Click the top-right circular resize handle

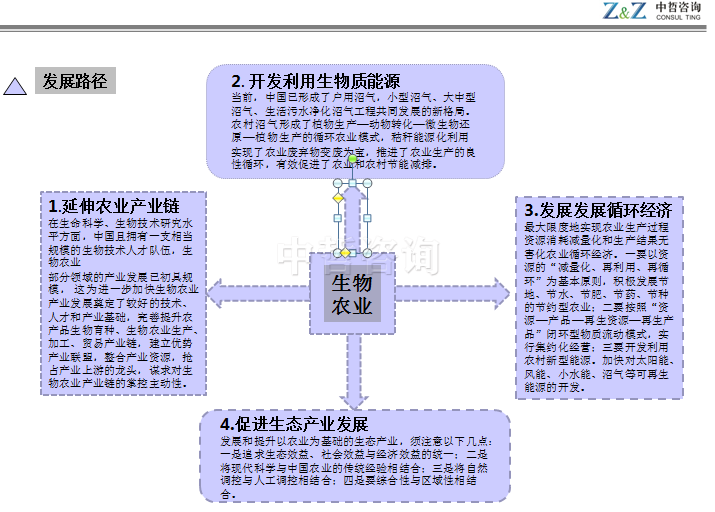(x=368, y=183)
